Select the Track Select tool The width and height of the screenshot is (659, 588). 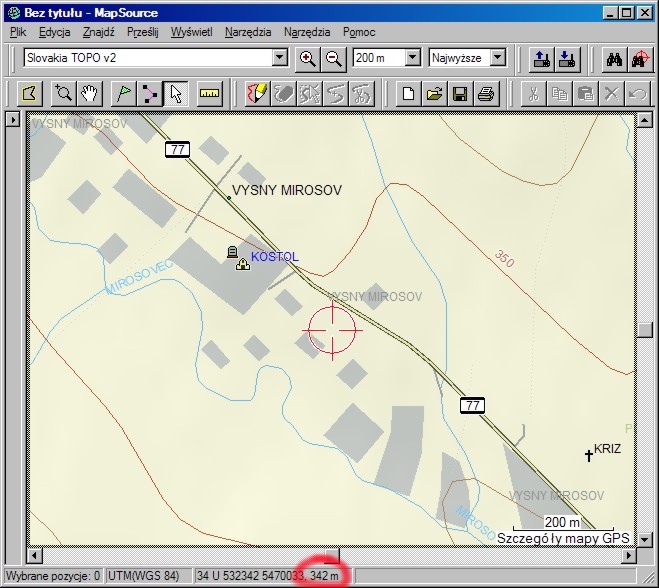click(309, 93)
